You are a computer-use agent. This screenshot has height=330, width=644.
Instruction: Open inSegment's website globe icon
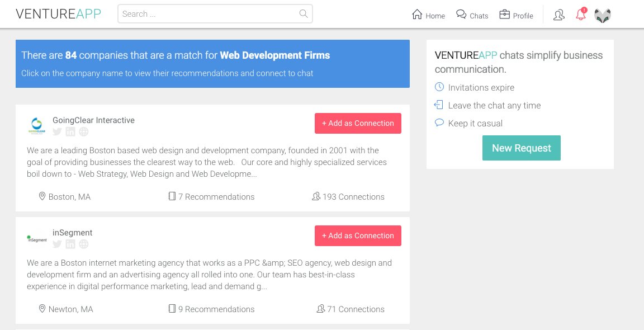(84, 244)
